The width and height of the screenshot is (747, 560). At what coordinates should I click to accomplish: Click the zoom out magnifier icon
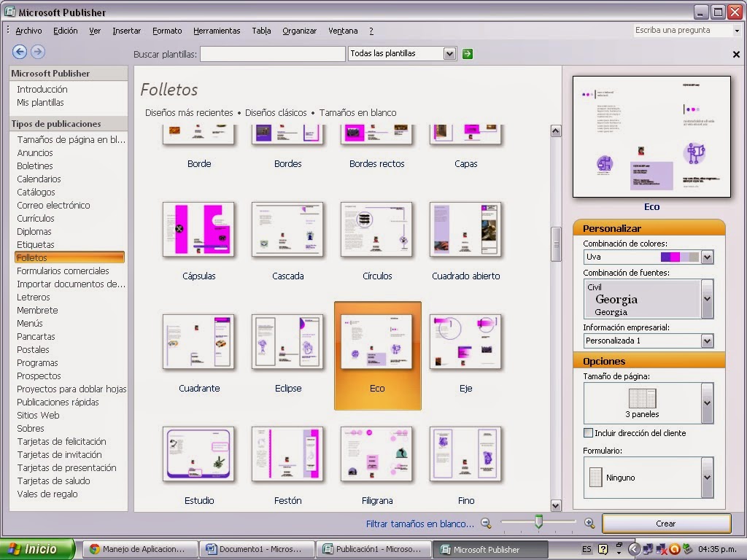click(486, 524)
